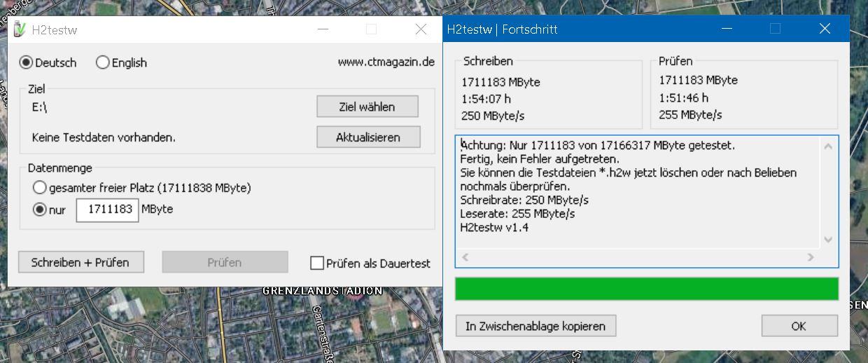Image resolution: width=868 pixels, height=363 pixels.
Task: Close the H2testw main window
Action: click(421, 29)
